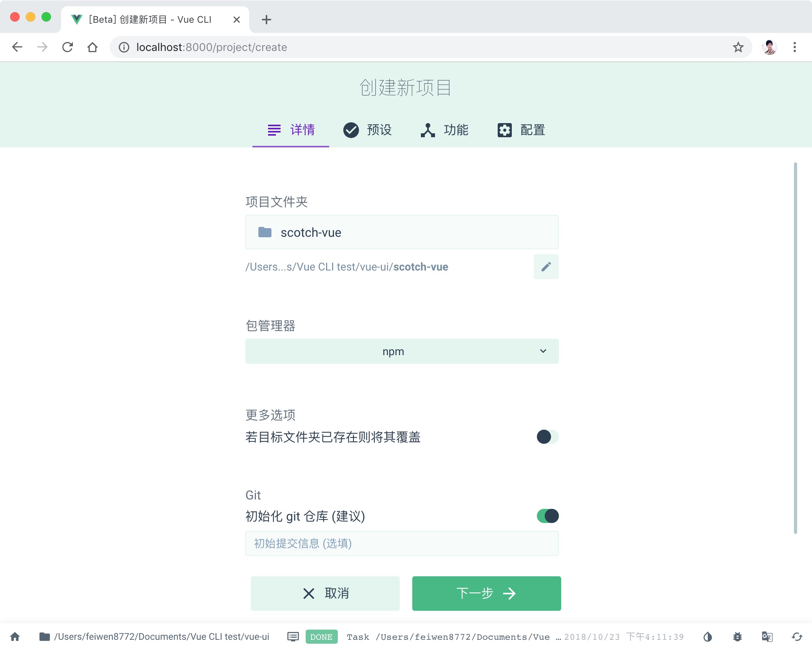Click the browser home icon
This screenshot has height=650, width=812.
tap(92, 47)
